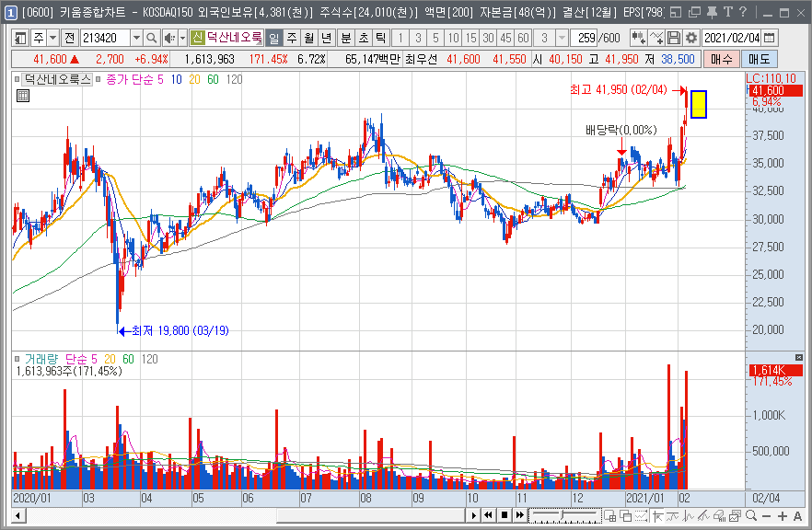This screenshot has height=530, width=812.
Task: Select the 초 (second) period toggle
Action: (x=363, y=38)
